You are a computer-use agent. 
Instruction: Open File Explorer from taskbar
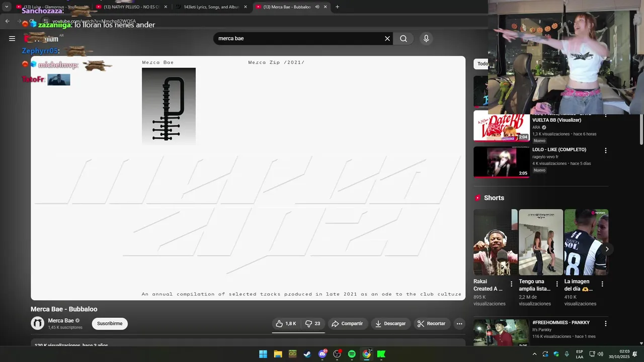pyautogui.click(x=278, y=354)
